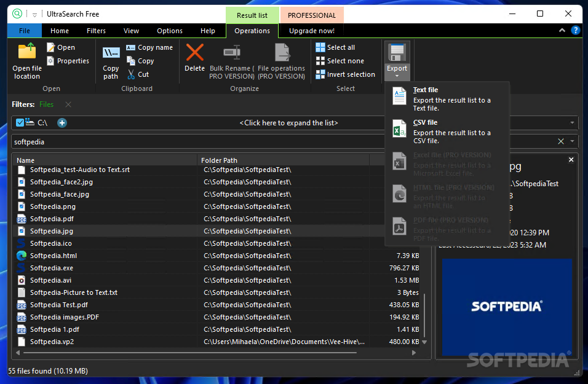
Task: Click the Copy command in Clipboard group
Action: [x=140, y=61]
